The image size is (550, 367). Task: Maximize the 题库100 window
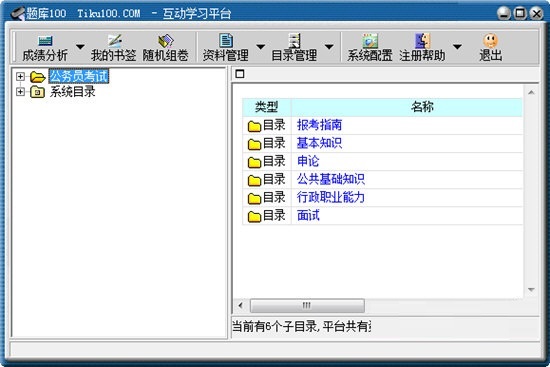pyautogui.click(x=520, y=13)
